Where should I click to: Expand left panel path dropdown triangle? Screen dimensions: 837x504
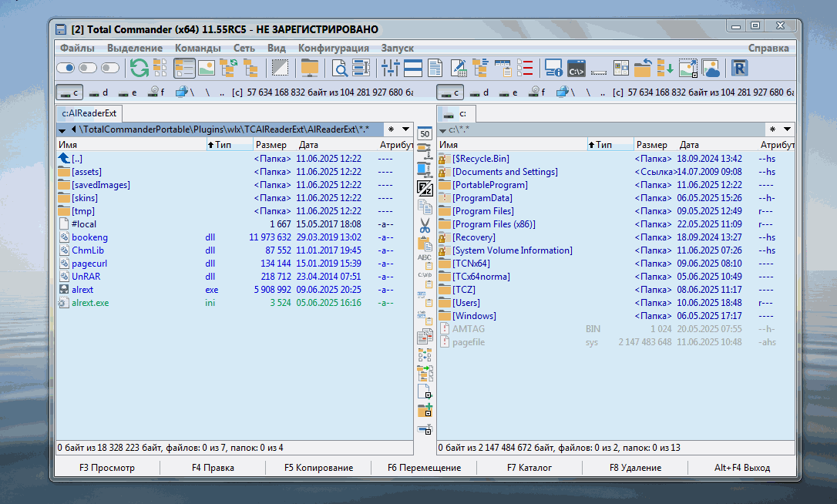(x=62, y=130)
